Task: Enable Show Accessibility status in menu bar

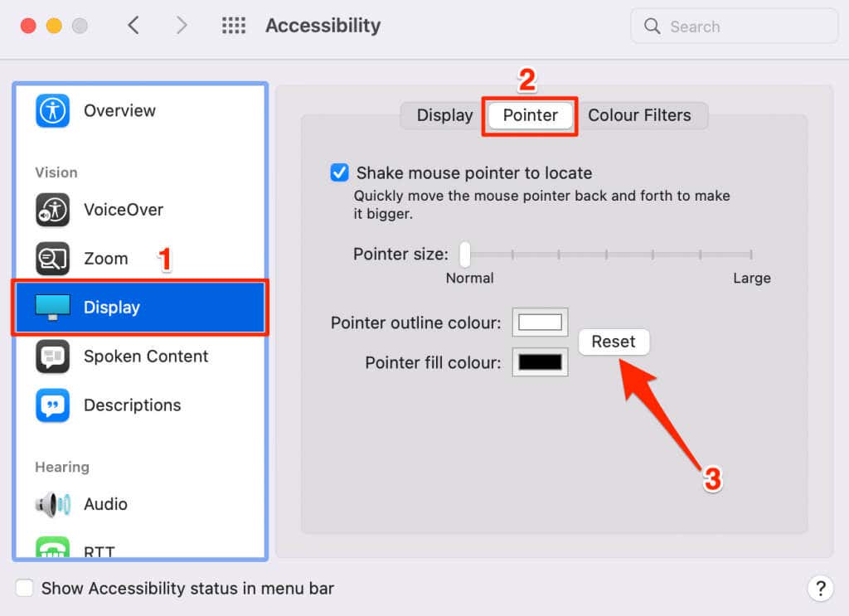Action: (24, 588)
